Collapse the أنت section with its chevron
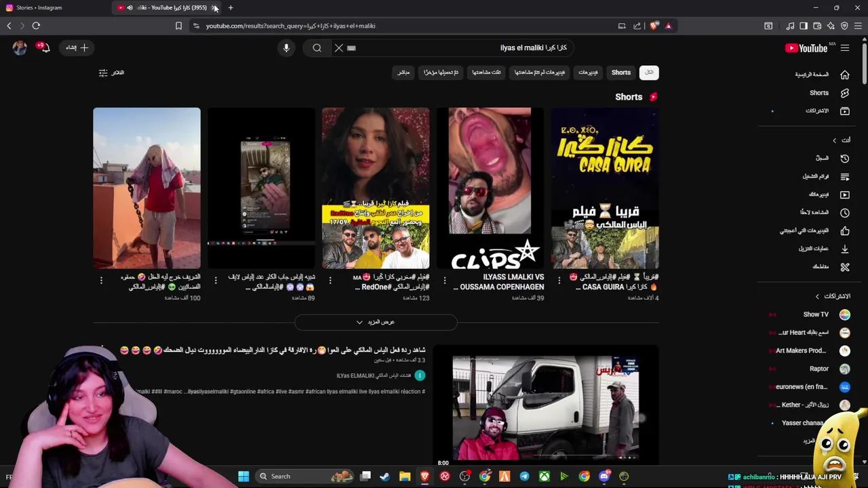The width and height of the screenshot is (868, 488). click(x=835, y=140)
